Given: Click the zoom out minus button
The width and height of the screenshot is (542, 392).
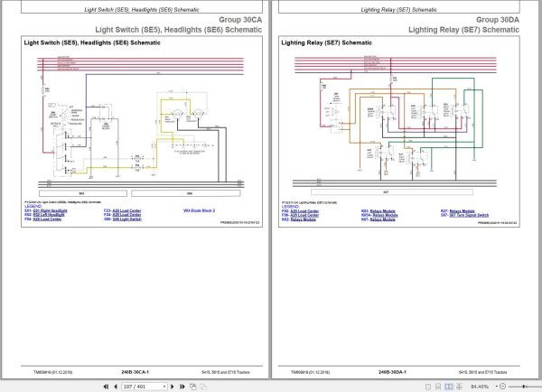Looking at the screenshot, I should 503,387.
